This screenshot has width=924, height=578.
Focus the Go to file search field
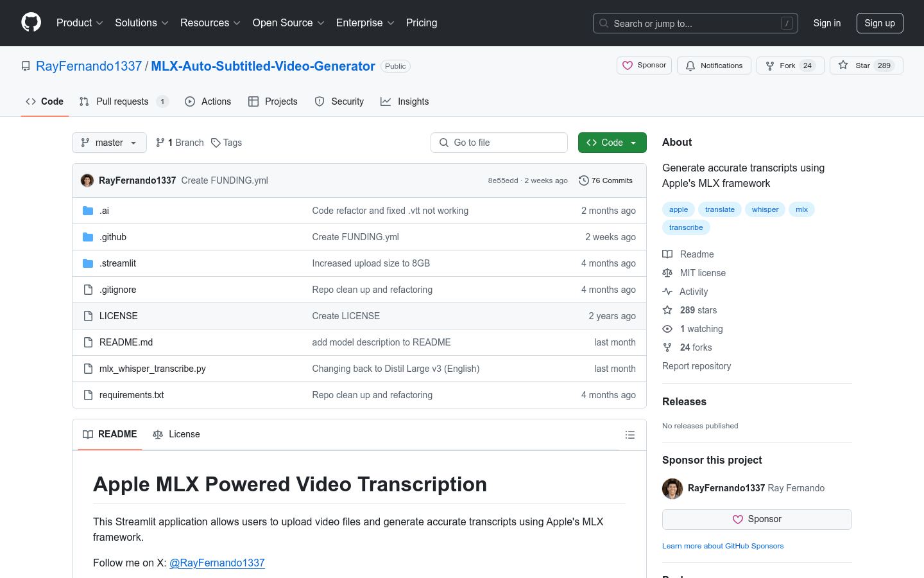[x=499, y=143]
